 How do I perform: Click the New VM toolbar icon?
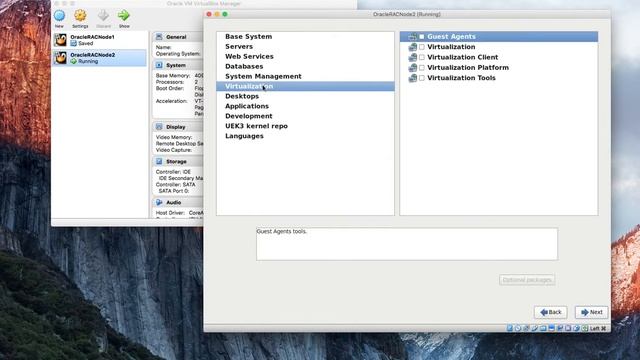60,16
